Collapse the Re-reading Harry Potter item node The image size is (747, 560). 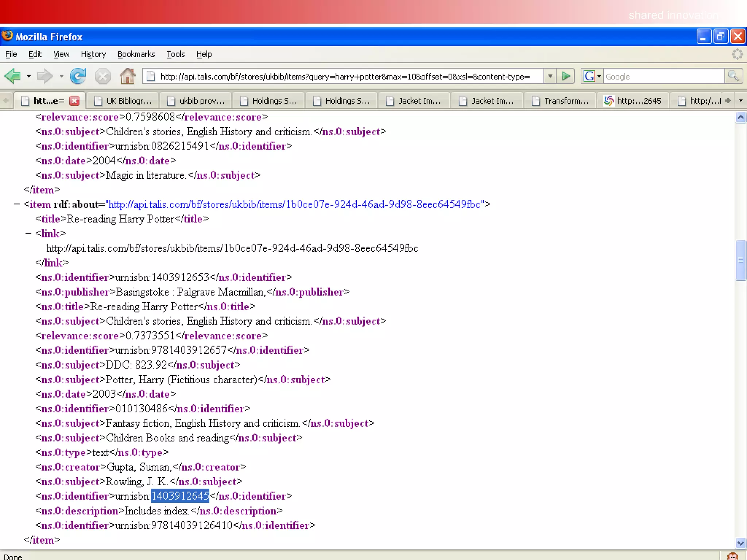[x=16, y=204]
